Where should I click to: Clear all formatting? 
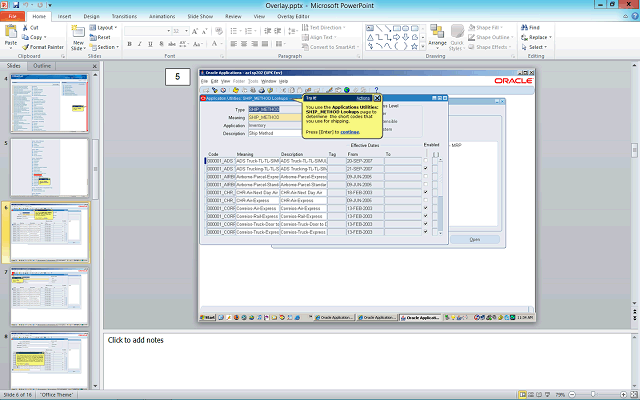click(219, 31)
